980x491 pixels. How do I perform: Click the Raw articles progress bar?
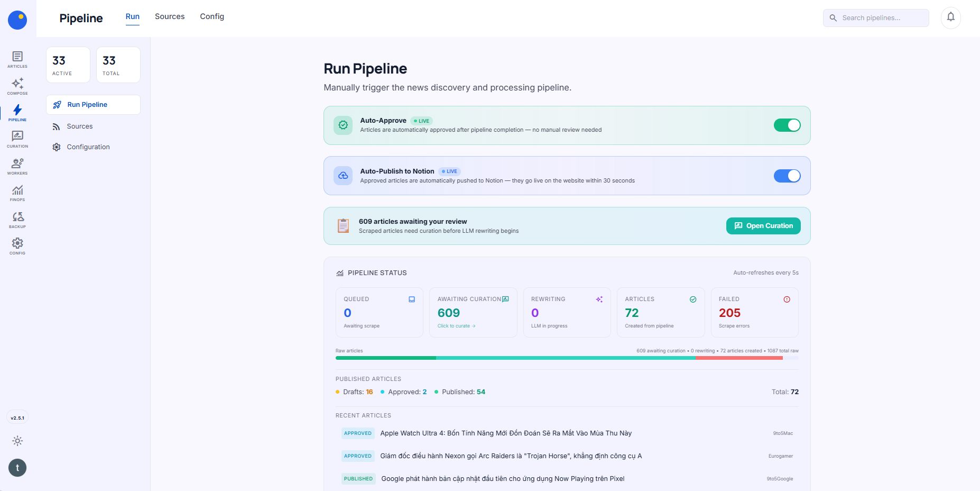coord(567,358)
